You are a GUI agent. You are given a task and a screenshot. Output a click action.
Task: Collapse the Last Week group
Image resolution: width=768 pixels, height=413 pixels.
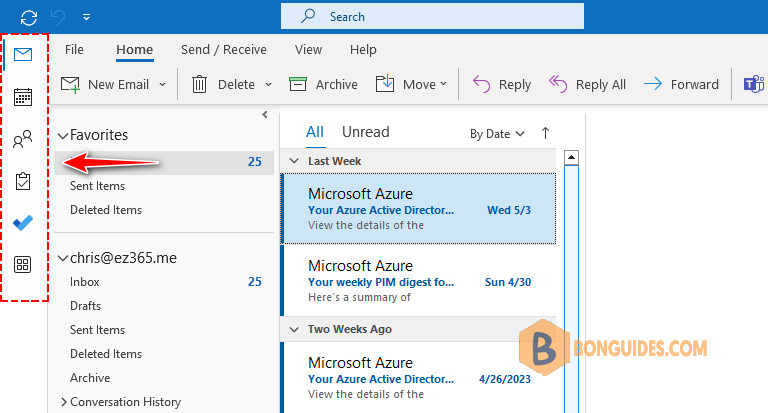[294, 161]
